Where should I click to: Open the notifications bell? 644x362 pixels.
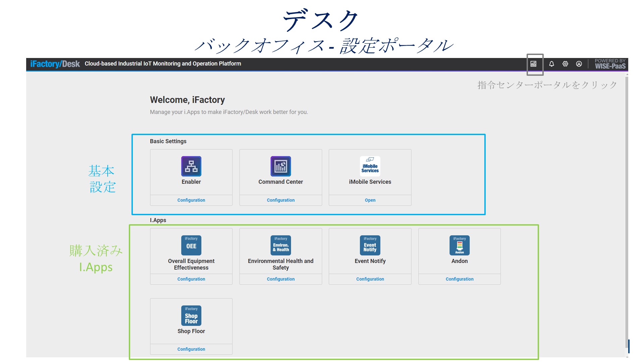[x=551, y=64]
